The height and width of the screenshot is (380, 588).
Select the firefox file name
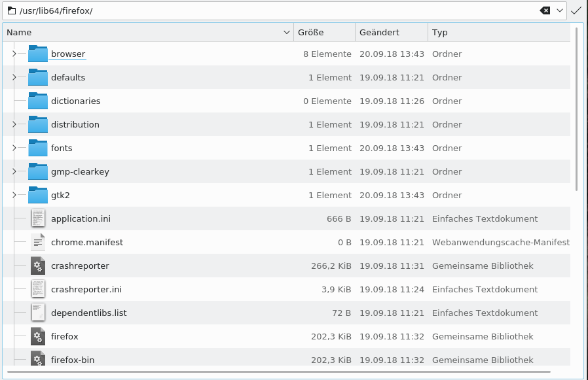[65, 337]
